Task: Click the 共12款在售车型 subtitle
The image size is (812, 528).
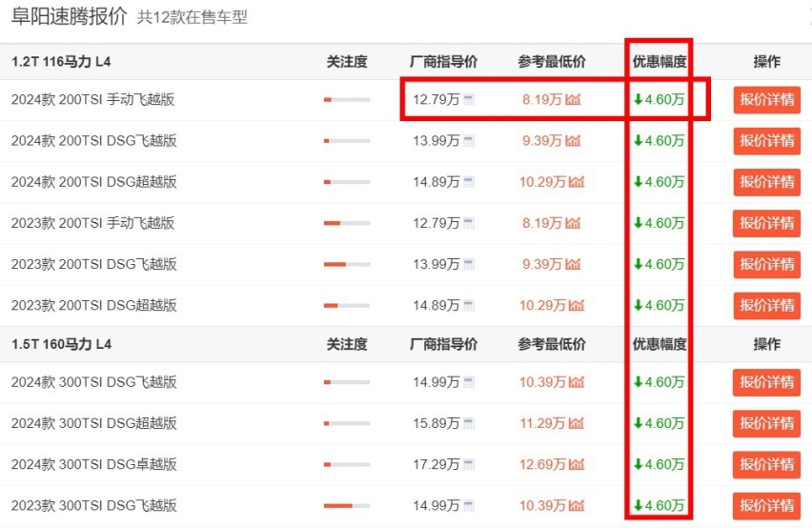Action: pyautogui.click(x=193, y=17)
